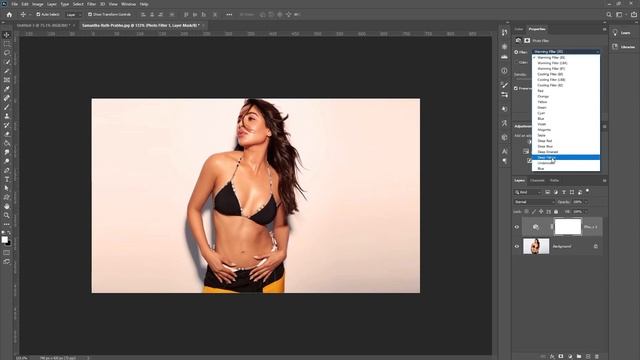Switch to the Channels tab

(537, 180)
